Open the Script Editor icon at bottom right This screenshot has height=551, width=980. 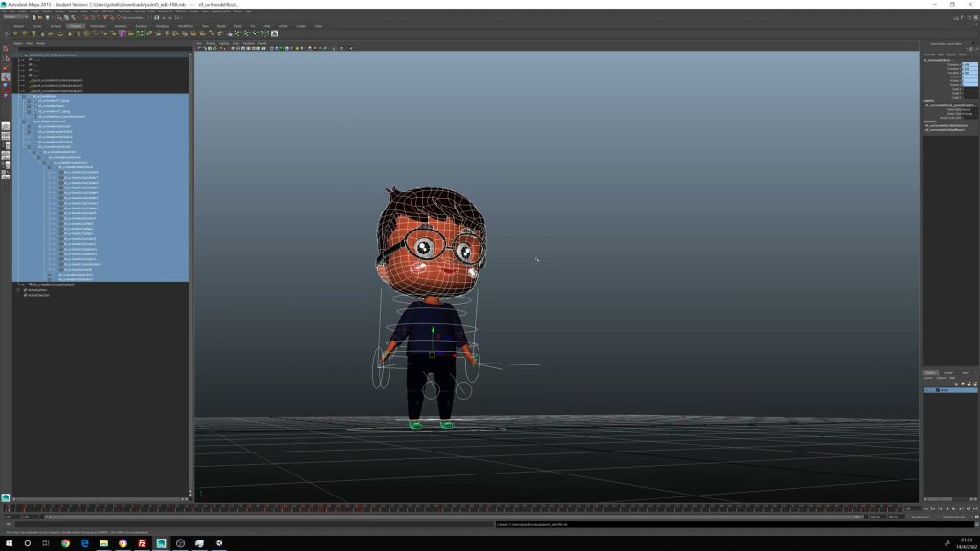(x=977, y=525)
